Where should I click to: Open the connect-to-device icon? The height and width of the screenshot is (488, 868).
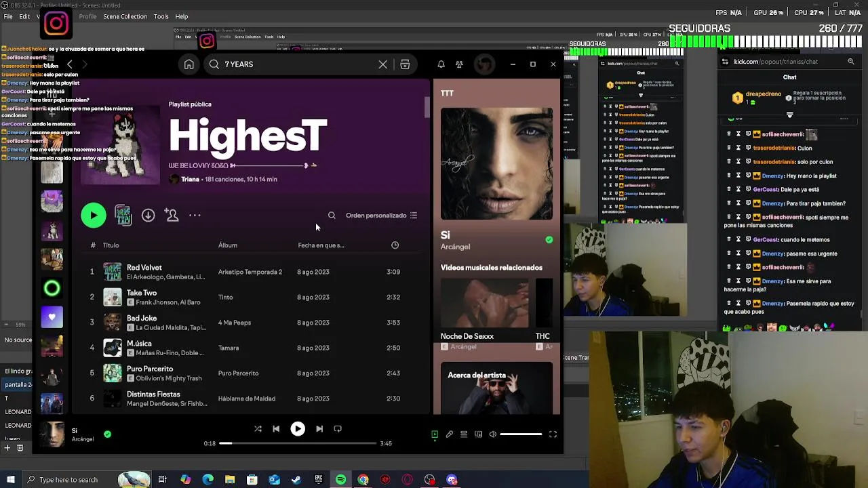(478, 434)
